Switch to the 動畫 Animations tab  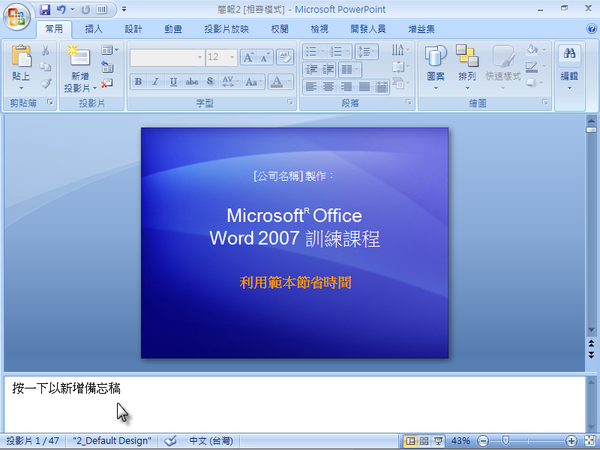point(173,29)
